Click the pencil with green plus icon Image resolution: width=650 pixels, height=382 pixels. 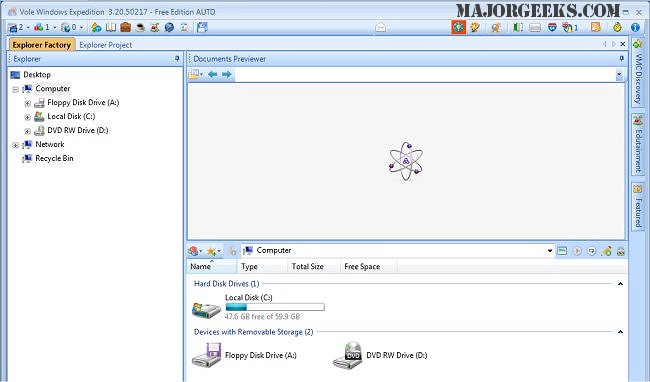pos(606,251)
